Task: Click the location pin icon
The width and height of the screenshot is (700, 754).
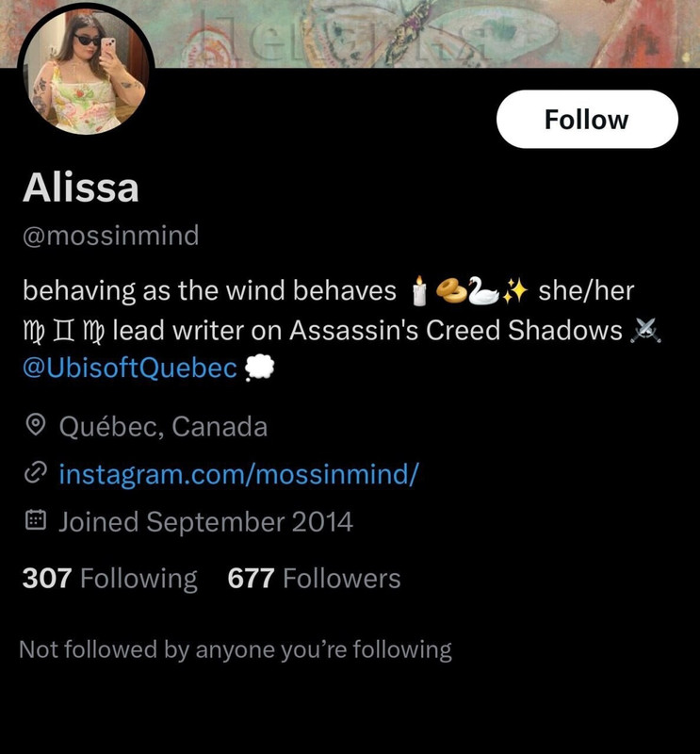Action: tap(35, 426)
